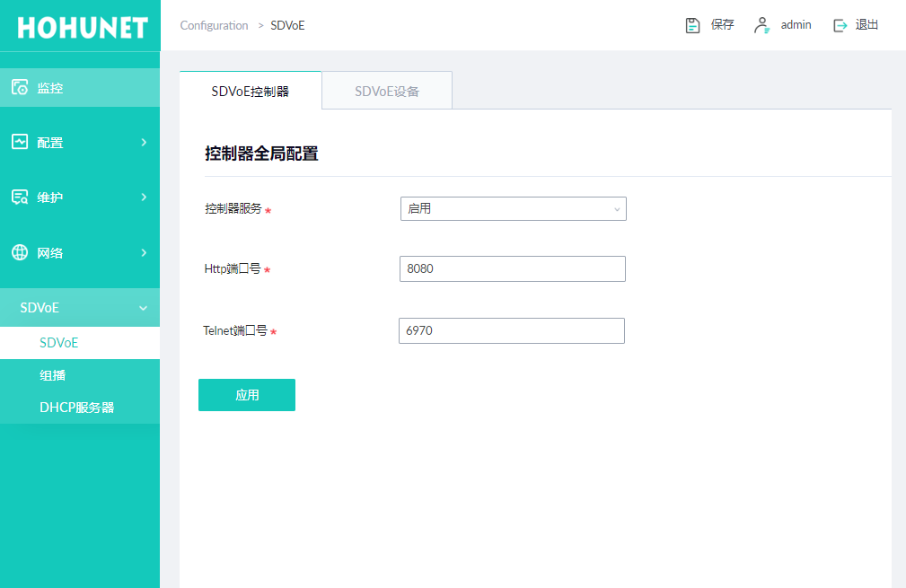The image size is (906, 588).
Task: Click the 保存 save disk icon
Action: click(692, 25)
